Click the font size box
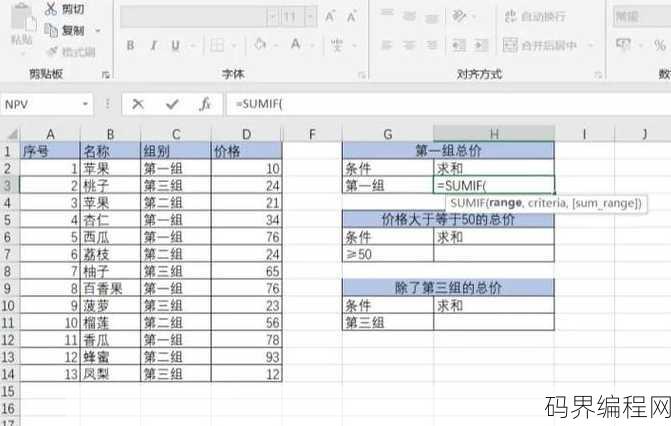Viewport: 671px width, 426px height. click(291, 17)
